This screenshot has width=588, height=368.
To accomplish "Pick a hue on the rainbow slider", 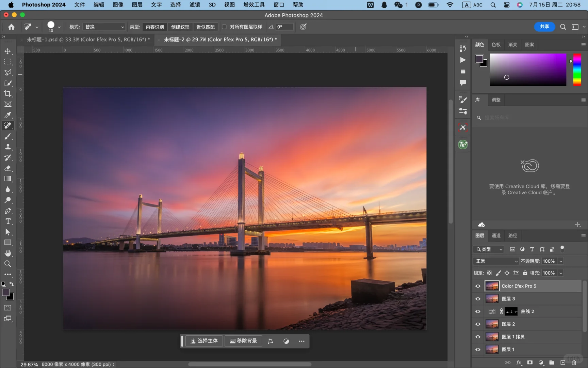I will click(x=577, y=70).
